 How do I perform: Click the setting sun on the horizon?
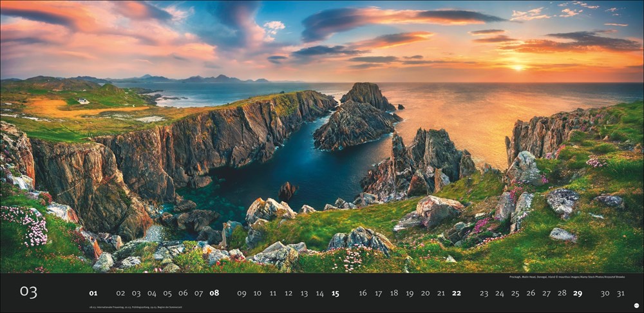517,66
